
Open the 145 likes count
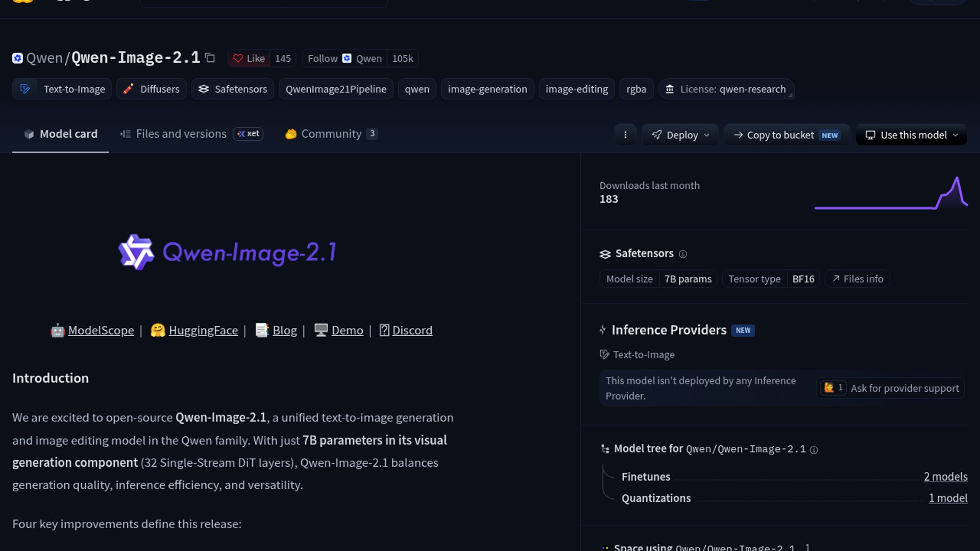tap(283, 59)
